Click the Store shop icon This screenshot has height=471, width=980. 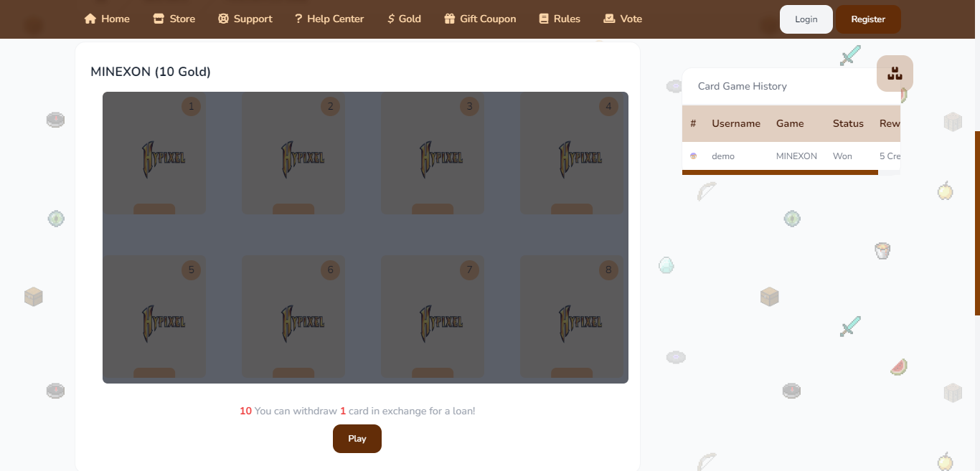[x=159, y=19]
